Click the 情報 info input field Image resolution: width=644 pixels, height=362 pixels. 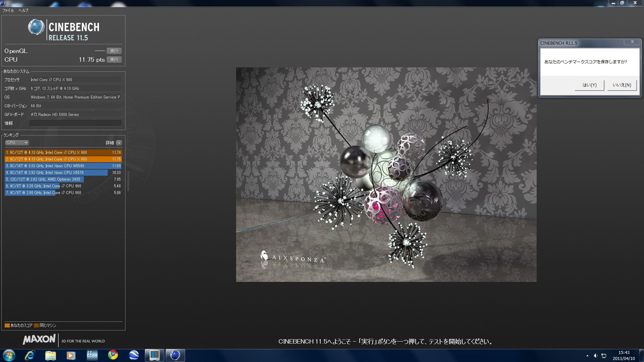tap(75, 123)
